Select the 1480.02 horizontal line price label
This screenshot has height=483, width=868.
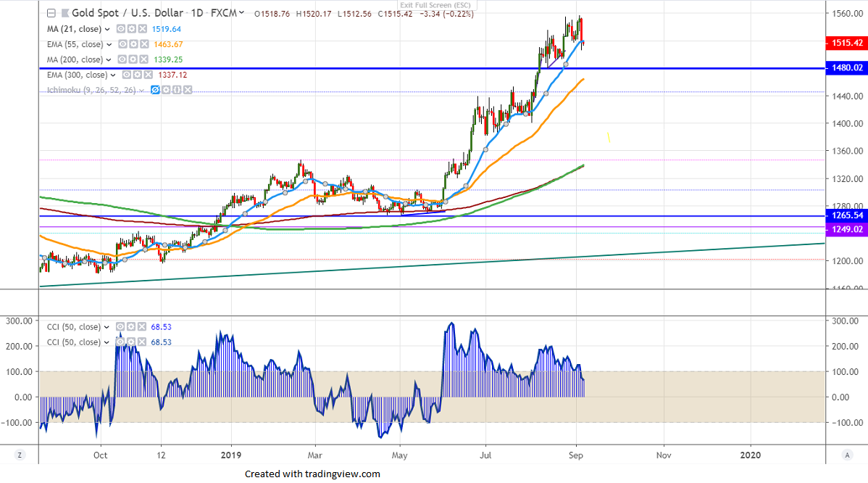pos(846,68)
